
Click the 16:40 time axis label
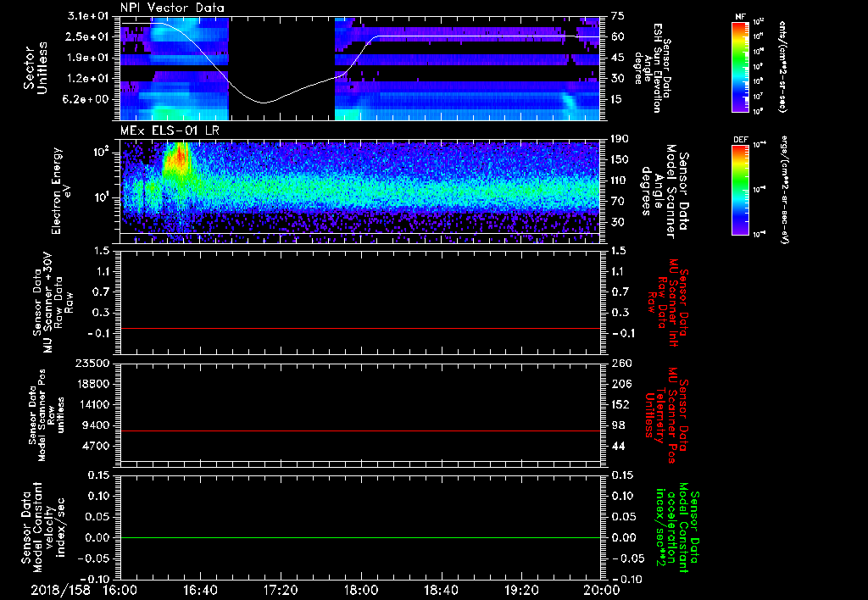(x=200, y=590)
